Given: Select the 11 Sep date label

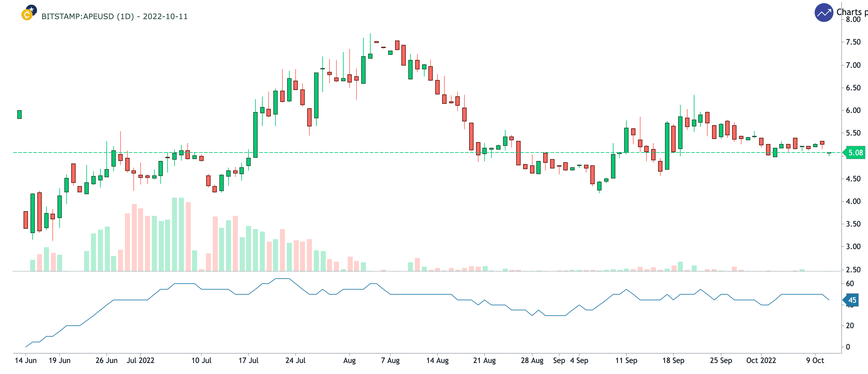Looking at the screenshot, I should coord(626,360).
